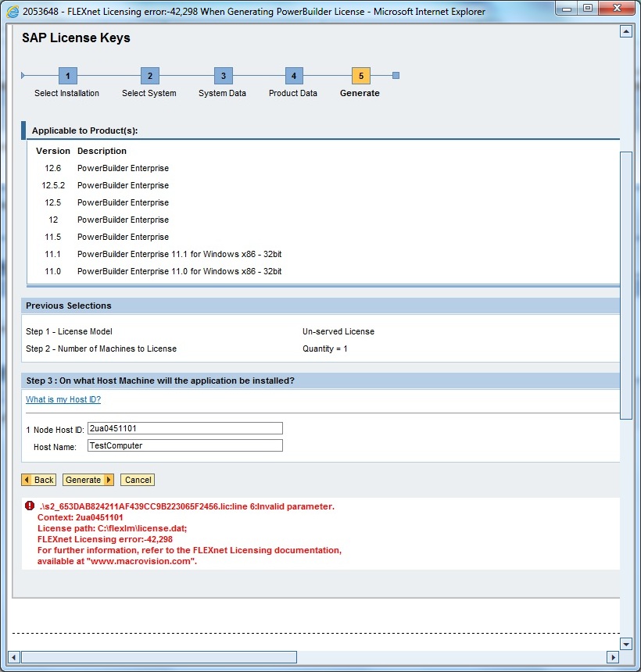
Task: Click step 5 Generate box
Action: click(361, 76)
